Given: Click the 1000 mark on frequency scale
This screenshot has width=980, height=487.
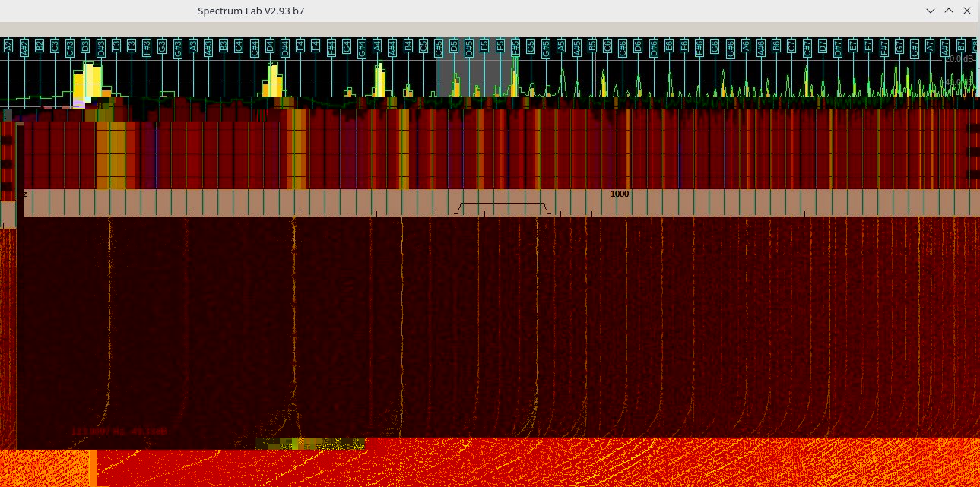Looking at the screenshot, I should coord(620,194).
